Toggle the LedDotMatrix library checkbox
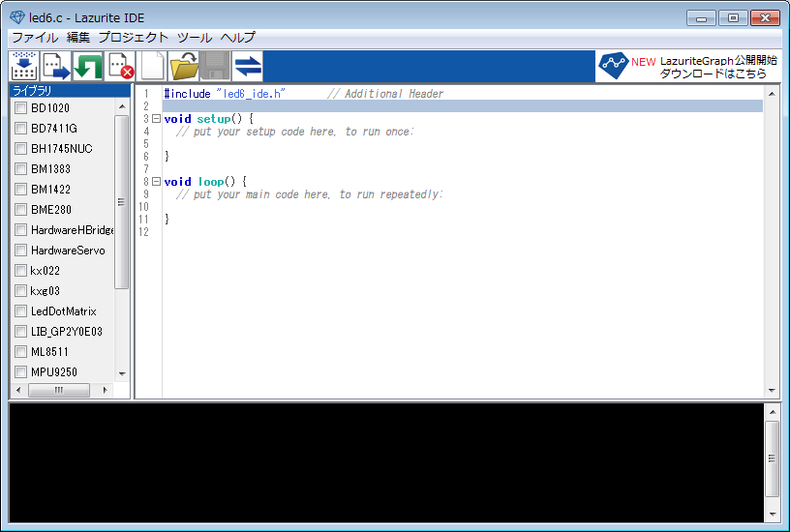 pyautogui.click(x=20, y=311)
